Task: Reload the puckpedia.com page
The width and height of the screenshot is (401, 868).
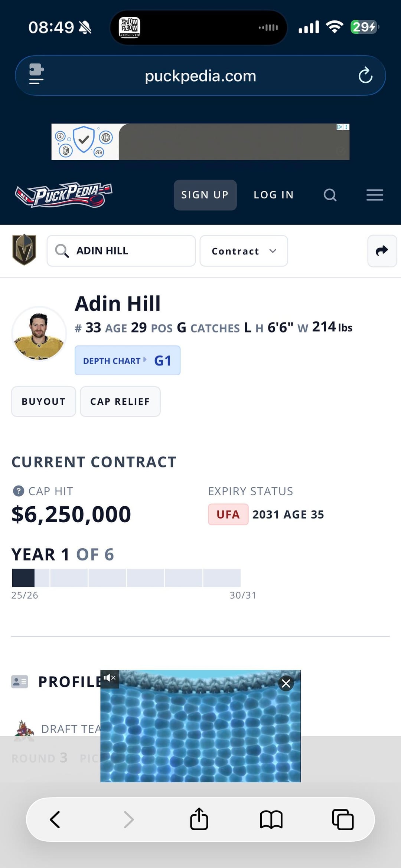Action: [365, 76]
